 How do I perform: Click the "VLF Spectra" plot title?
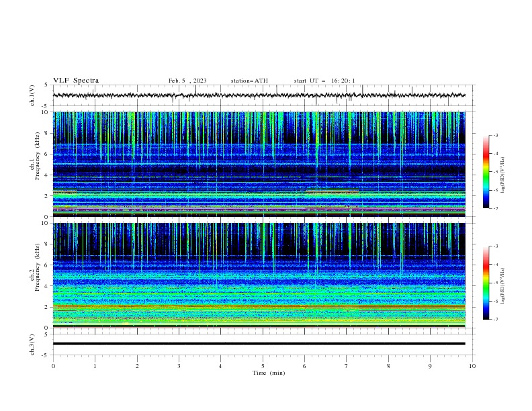[76, 81]
